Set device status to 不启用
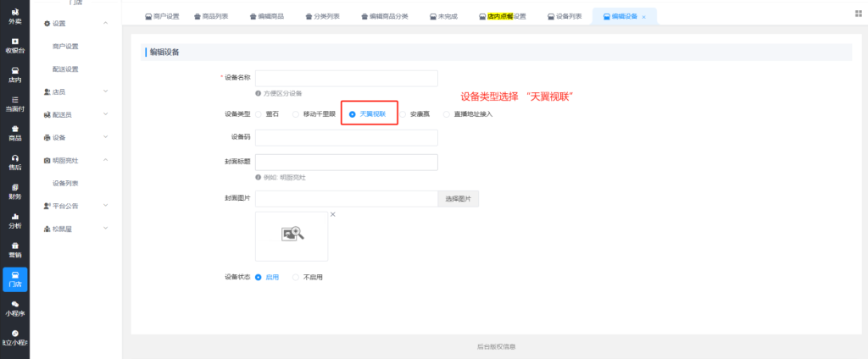The height and width of the screenshot is (359, 868). 296,277
